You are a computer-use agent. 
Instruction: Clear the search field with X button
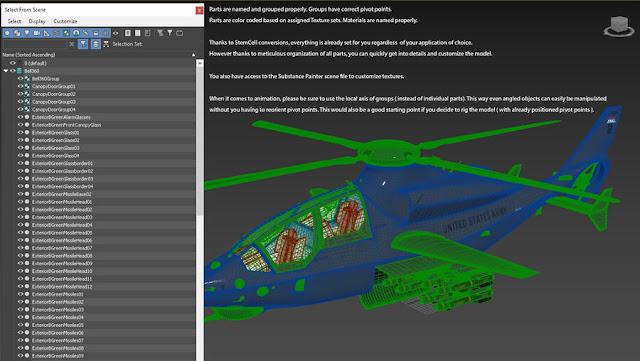72,44
